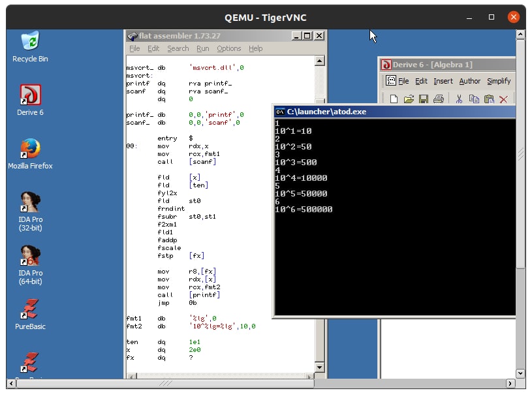Click the VNC viewer vertical scroll-up arrow
The width and height of the screenshot is (532, 395).
pos(520,34)
